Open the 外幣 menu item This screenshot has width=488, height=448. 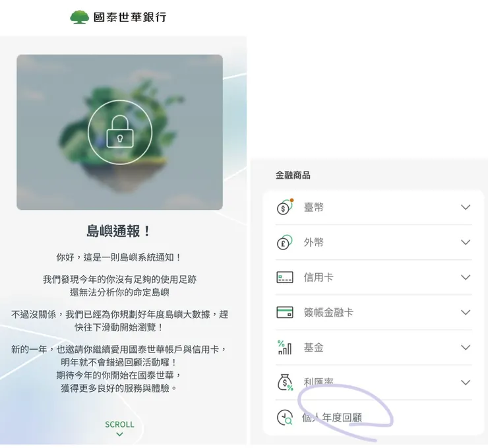tap(374, 242)
